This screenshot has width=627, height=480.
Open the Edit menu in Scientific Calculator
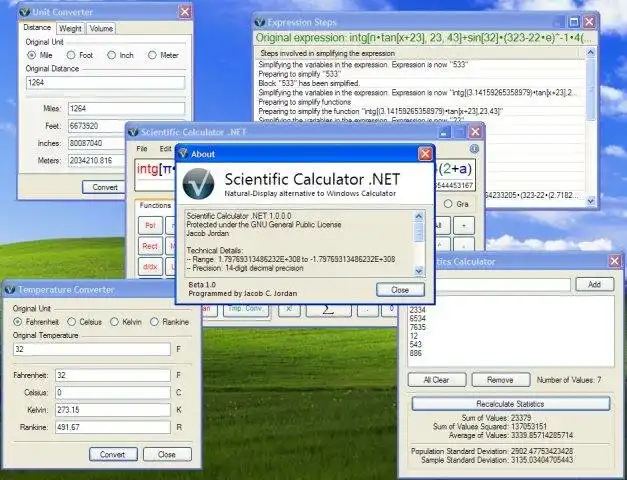click(165, 149)
